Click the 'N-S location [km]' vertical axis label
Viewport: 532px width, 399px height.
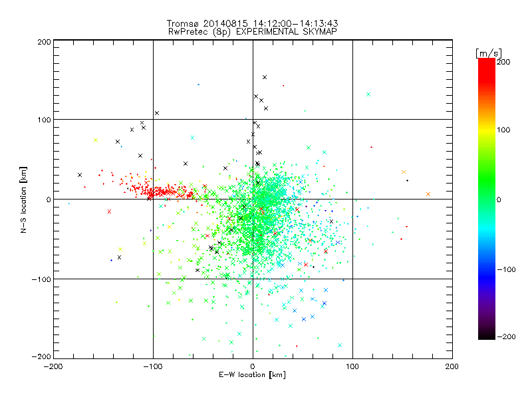[x=23, y=199]
